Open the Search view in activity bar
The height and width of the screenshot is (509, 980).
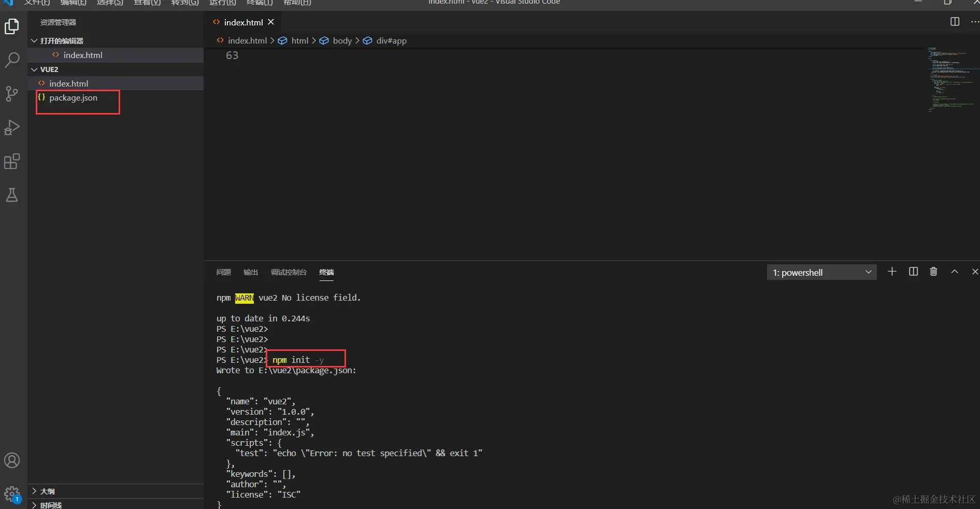(x=12, y=60)
